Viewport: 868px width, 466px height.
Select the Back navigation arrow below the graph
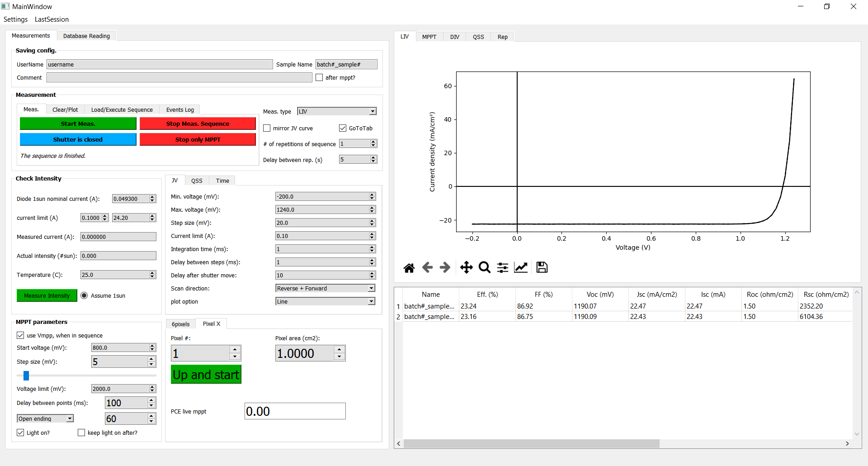[427, 267]
